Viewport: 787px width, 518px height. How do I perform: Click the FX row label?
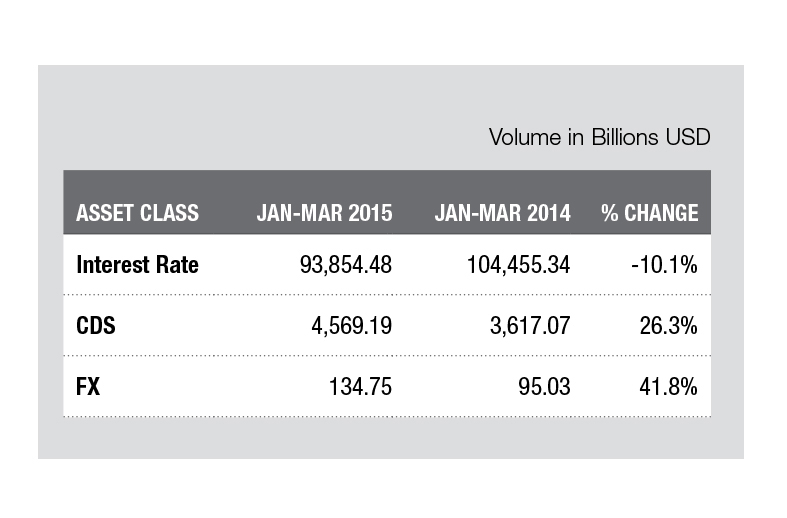click(x=88, y=387)
